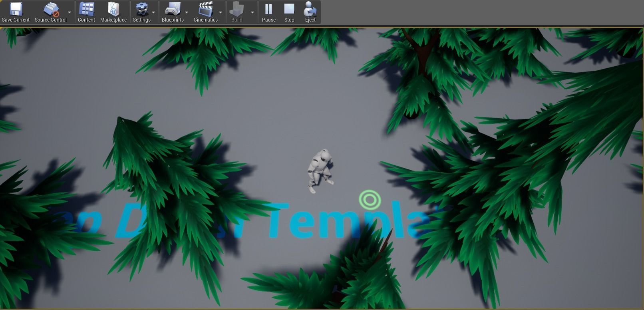This screenshot has width=644, height=310.
Task: Pause the running simulation
Action: (269, 12)
